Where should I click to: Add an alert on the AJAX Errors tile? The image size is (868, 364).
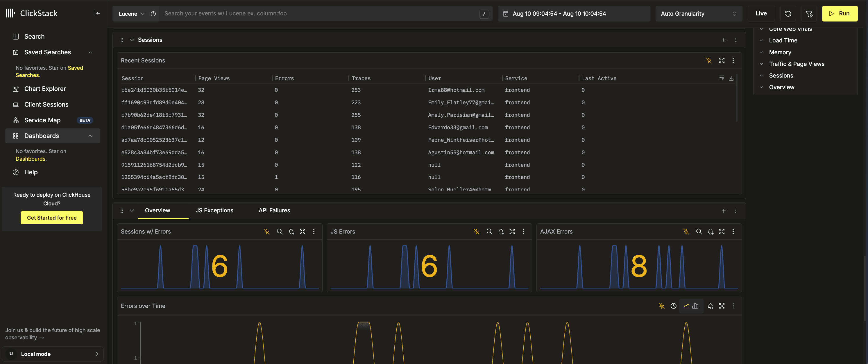pyautogui.click(x=710, y=232)
